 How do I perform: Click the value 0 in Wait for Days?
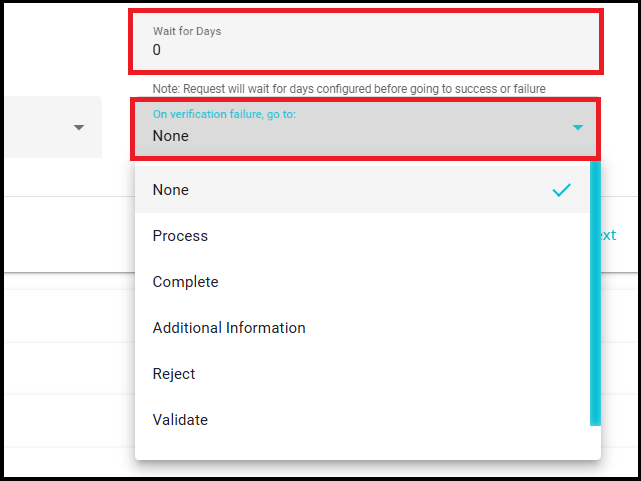point(157,50)
